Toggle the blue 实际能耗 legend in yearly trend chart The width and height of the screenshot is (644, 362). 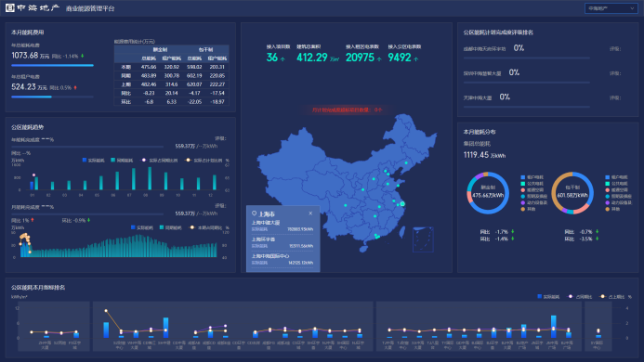pos(93,160)
